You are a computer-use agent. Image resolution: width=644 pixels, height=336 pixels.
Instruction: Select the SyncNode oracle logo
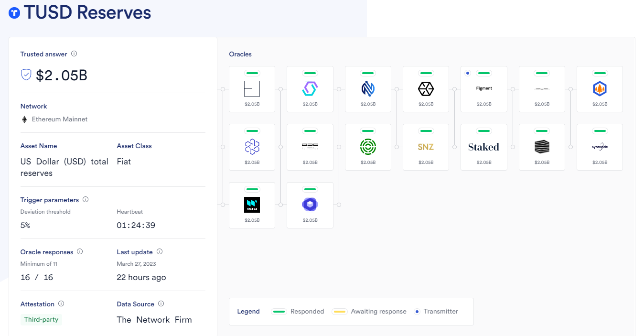tap(600, 147)
